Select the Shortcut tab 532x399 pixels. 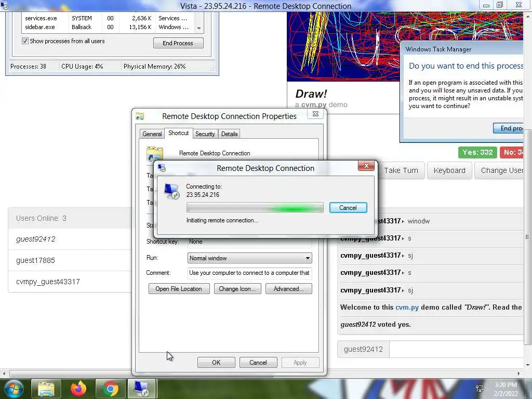pyautogui.click(x=179, y=133)
